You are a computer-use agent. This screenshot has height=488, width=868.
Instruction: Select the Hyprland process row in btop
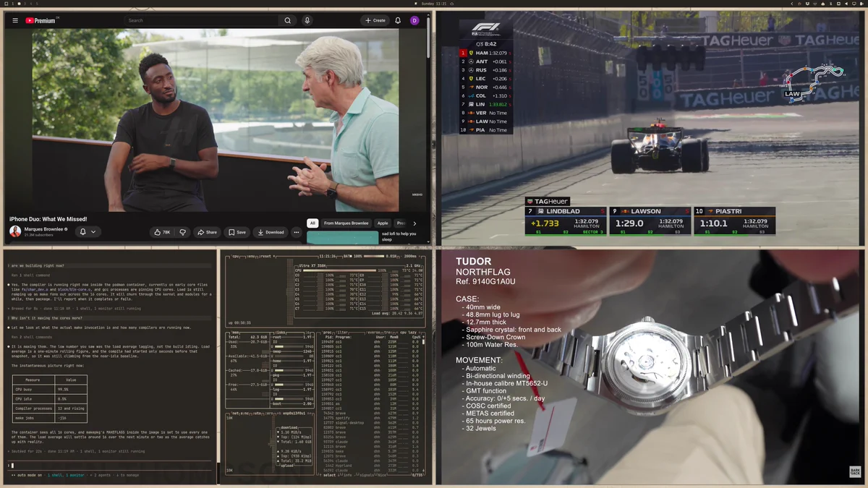click(x=370, y=466)
